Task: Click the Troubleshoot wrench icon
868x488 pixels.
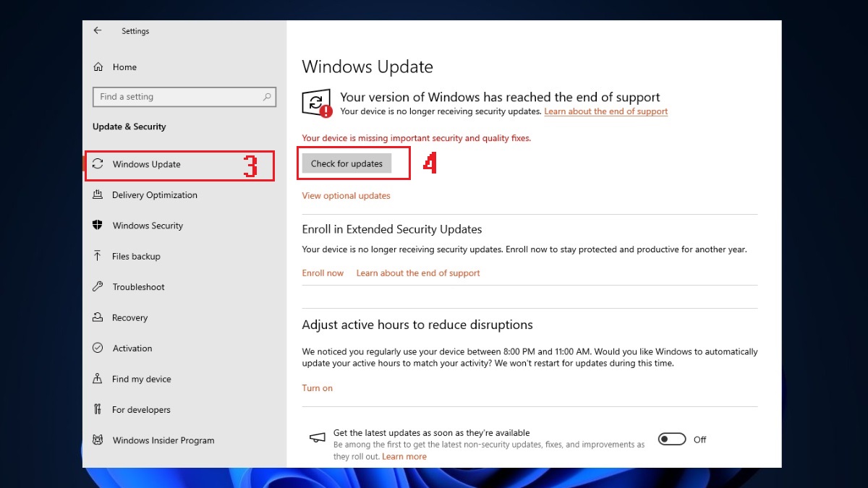Action: pos(98,287)
